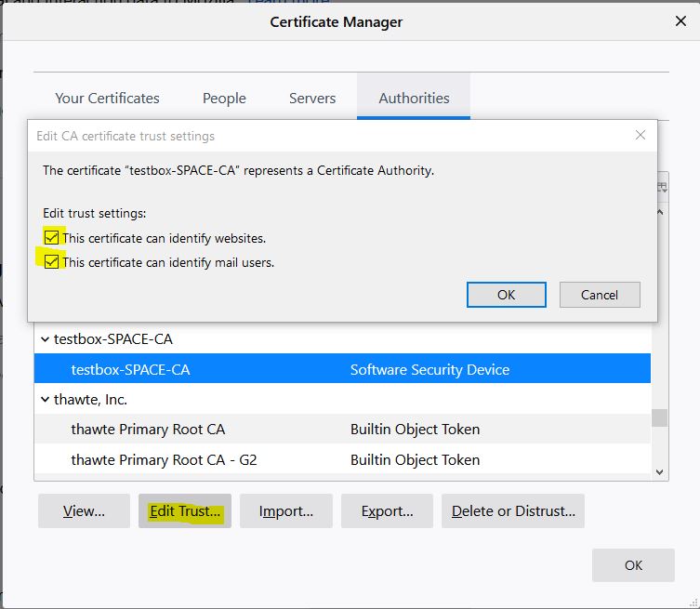
Task: Collapse the thawte, Inc. group
Action: [45, 400]
